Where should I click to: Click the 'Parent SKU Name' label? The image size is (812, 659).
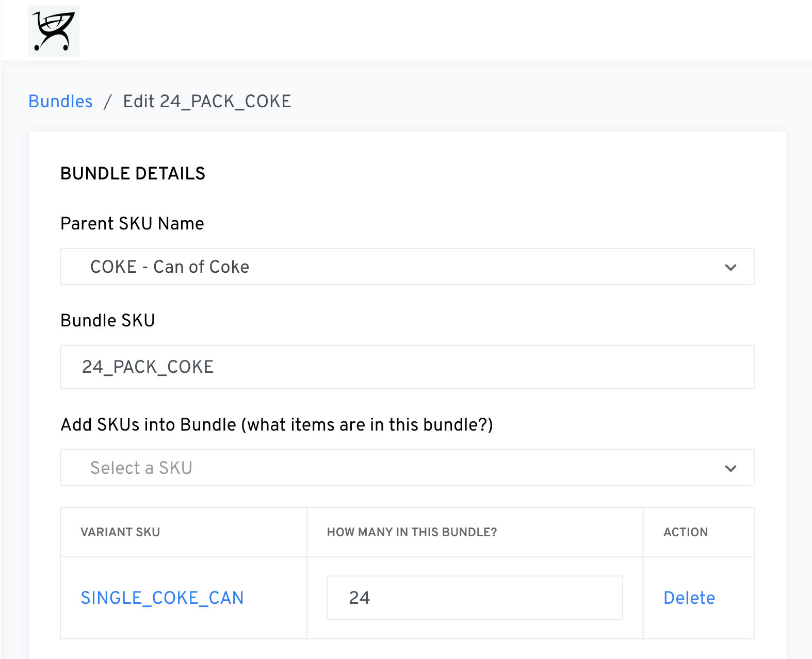coord(132,224)
